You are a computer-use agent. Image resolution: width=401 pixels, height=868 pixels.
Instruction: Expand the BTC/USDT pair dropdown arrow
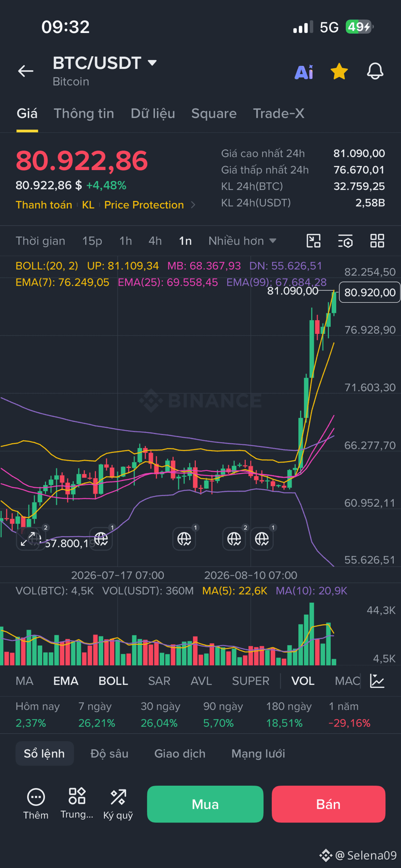tap(152, 62)
